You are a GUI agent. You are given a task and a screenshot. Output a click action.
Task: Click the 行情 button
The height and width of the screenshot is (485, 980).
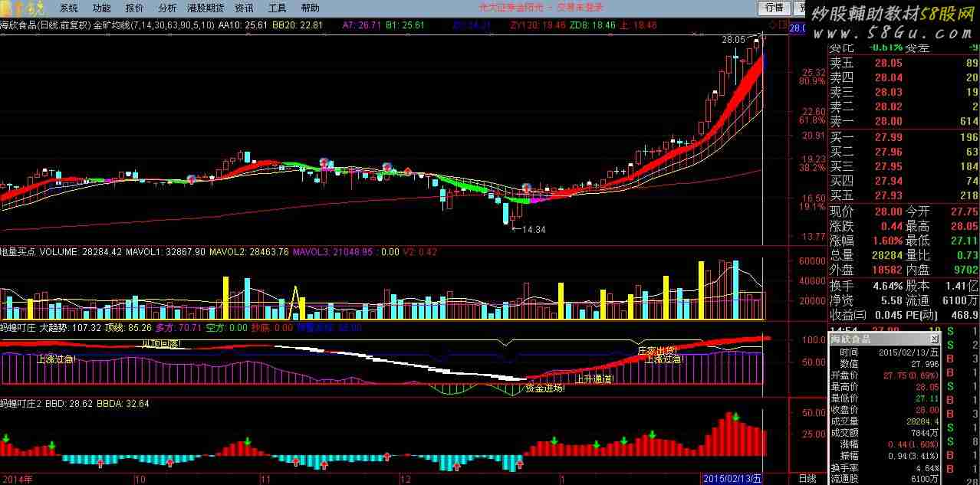pos(774,8)
